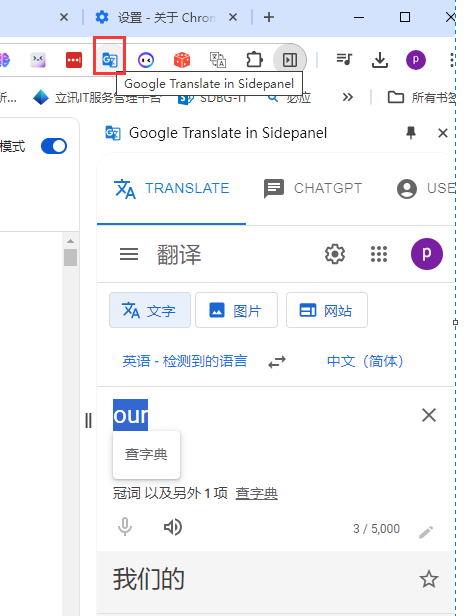Open translate settings gear icon

[x=335, y=254]
